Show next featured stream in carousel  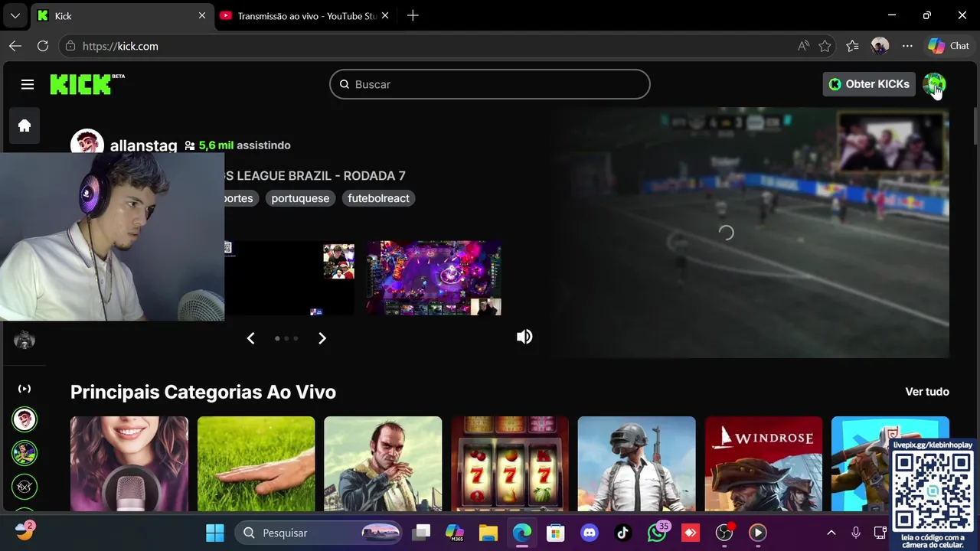pyautogui.click(x=322, y=338)
